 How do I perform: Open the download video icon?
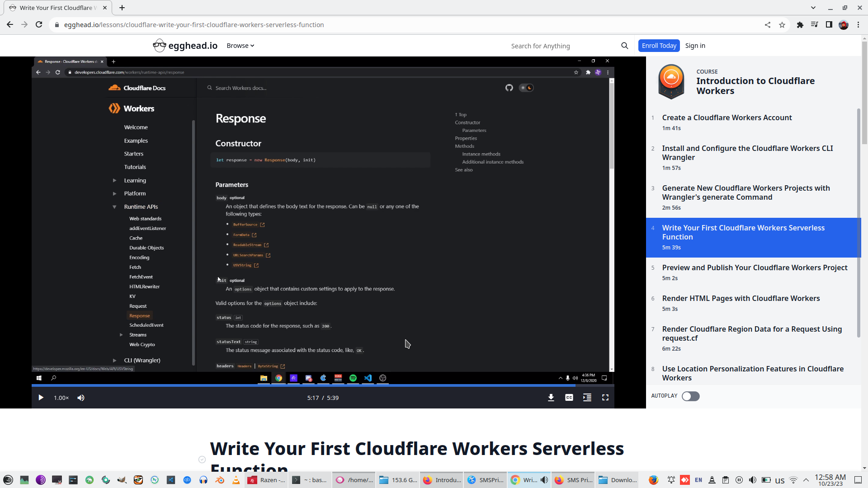click(x=551, y=398)
